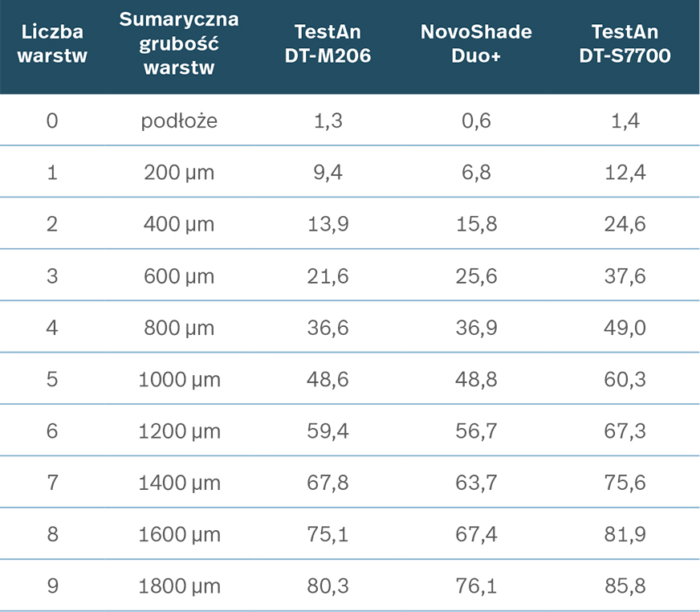Click the cell showing 56,7
700x612 pixels.
coord(476,431)
